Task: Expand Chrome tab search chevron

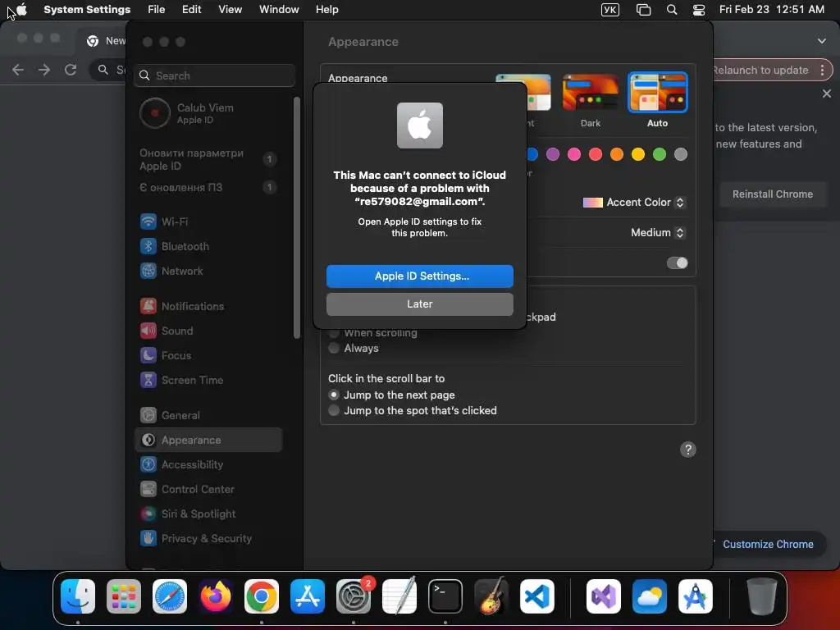Action: tap(821, 41)
